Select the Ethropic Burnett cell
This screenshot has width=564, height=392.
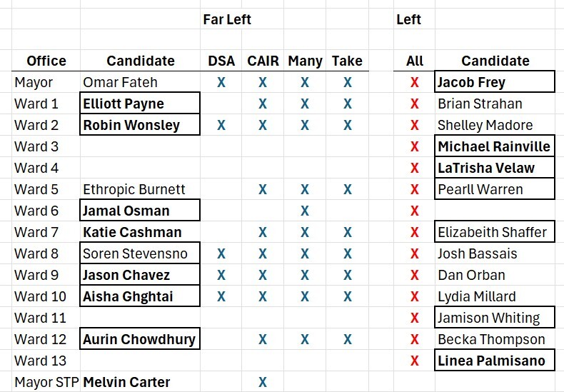134,189
